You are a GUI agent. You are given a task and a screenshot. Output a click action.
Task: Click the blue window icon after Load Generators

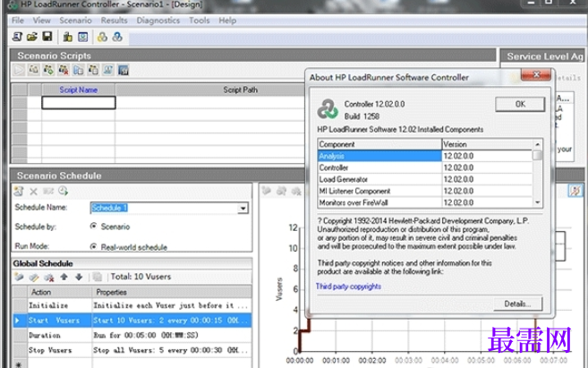coord(83,37)
